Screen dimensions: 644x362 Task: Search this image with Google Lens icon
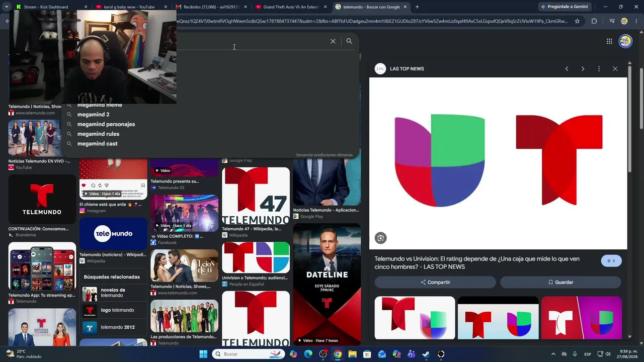click(x=380, y=238)
